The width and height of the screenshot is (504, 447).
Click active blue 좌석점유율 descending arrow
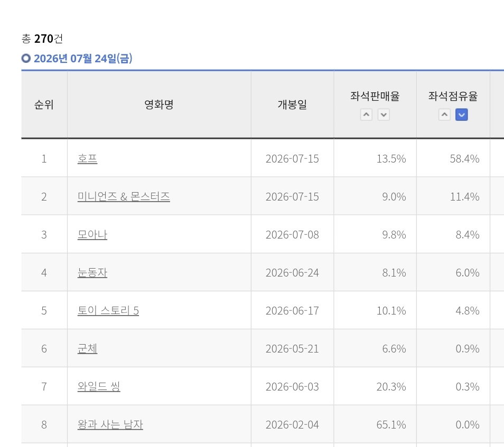(462, 115)
